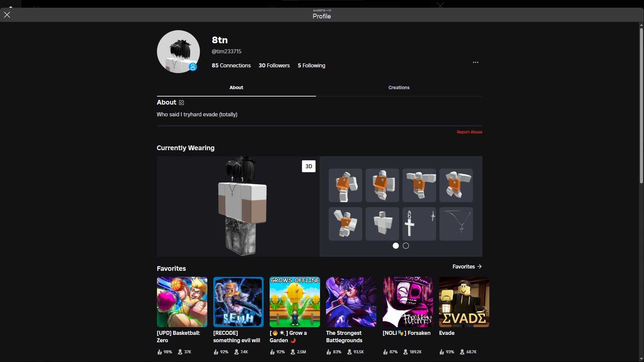
Task: Open the cross earring accessory item
Action: tap(419, 224)
